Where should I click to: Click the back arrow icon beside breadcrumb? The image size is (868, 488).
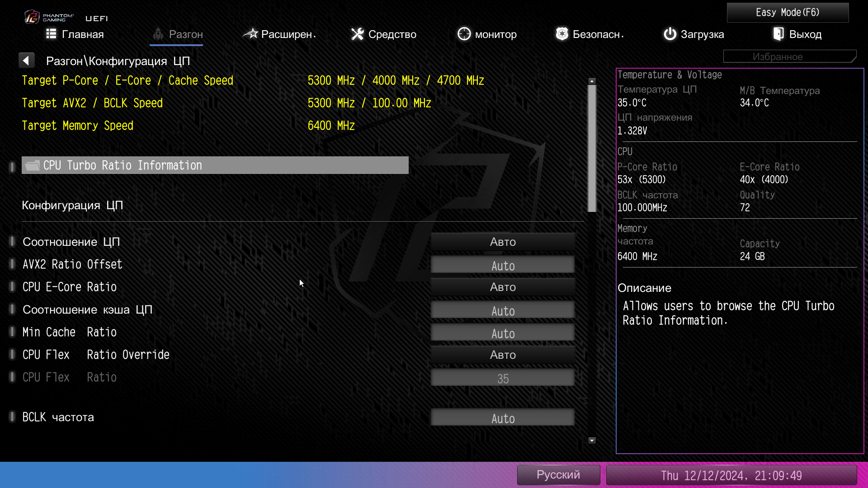26,61
